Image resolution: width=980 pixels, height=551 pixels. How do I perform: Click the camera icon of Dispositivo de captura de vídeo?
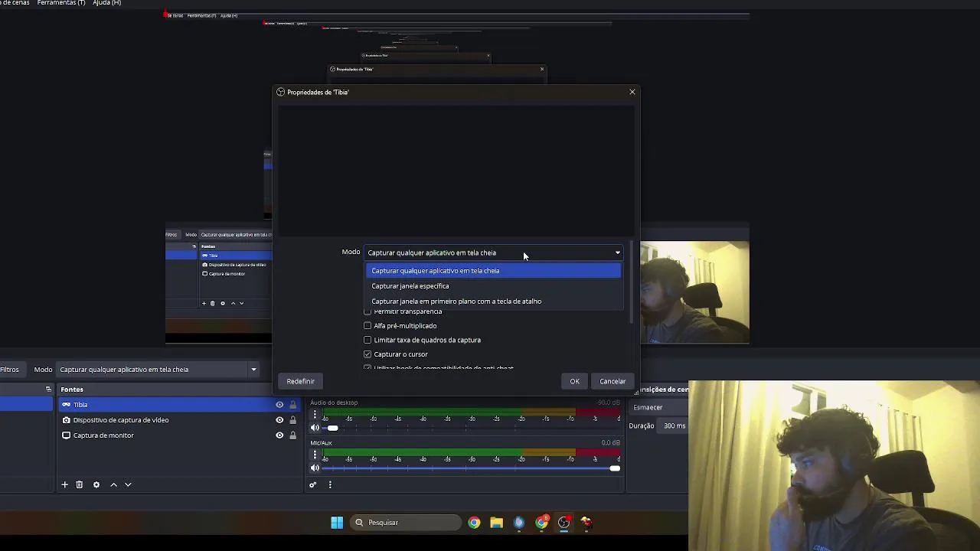67,420
